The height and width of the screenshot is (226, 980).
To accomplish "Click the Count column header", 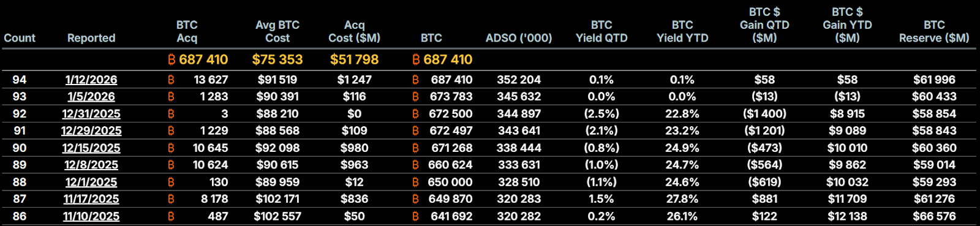I will click(20, 38).
